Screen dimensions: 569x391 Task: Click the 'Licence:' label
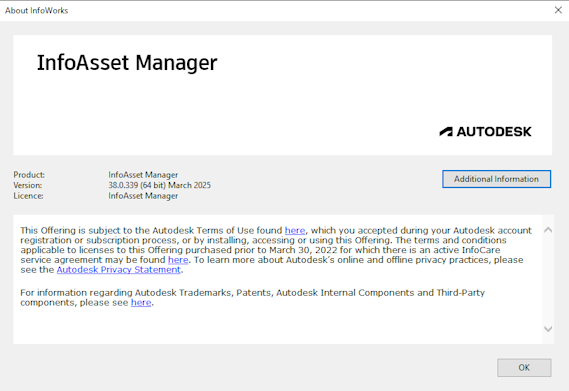click(28, 196)
